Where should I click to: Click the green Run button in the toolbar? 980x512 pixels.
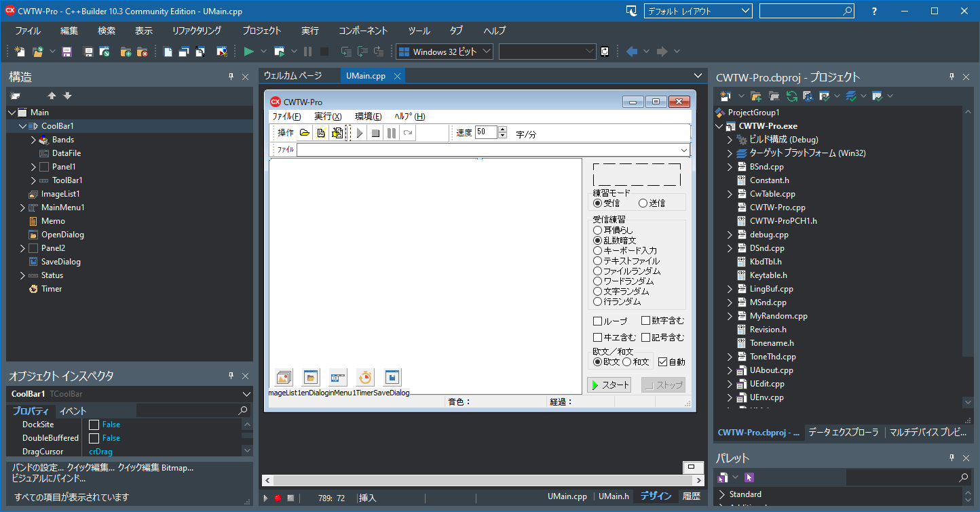(x=248, y=52)
